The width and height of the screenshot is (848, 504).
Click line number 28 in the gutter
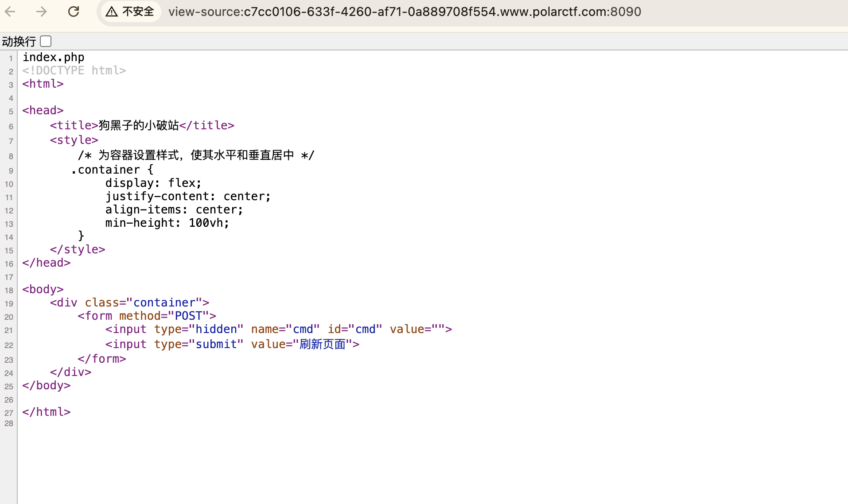click(9, 423)
